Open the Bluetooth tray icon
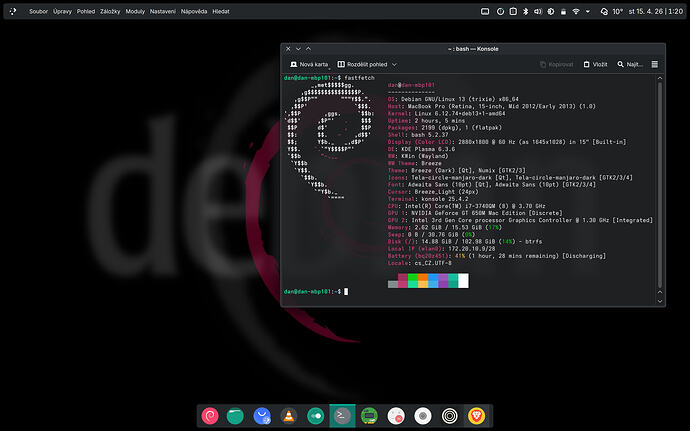This screenshot has width=690, height=431. (x=525, y=11)
